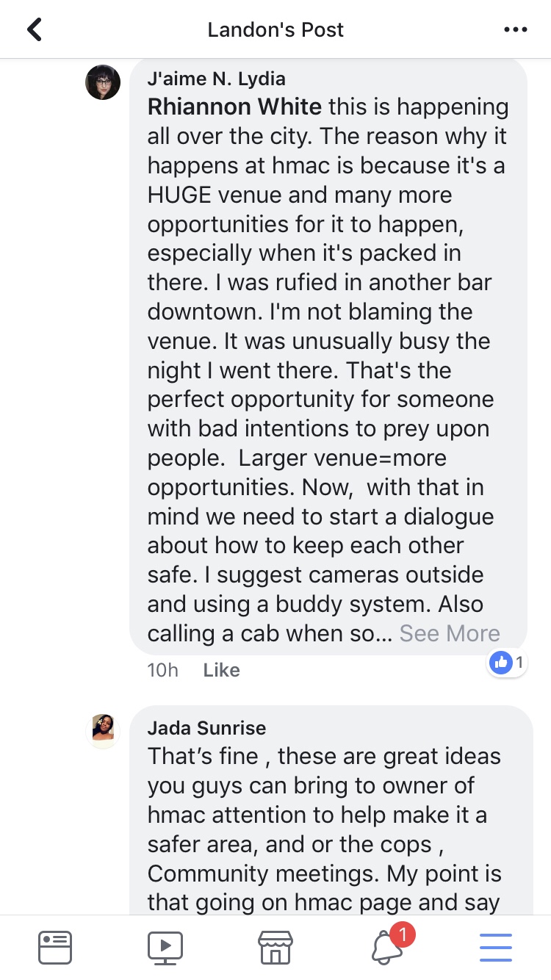Tap the red notification badge showing 1
551x980 pixels.
pyautogui.click(x=403, y=934)
